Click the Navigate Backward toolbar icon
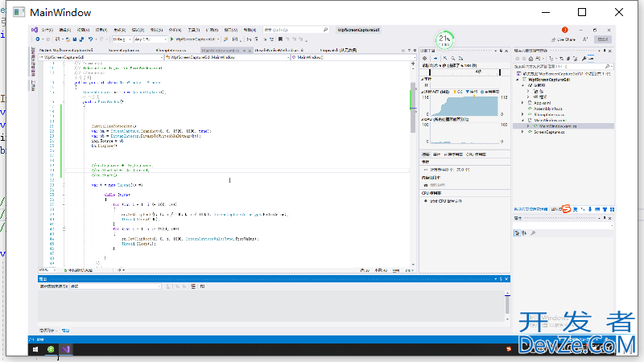Viewport: 644px width, 362px height. 37,39
